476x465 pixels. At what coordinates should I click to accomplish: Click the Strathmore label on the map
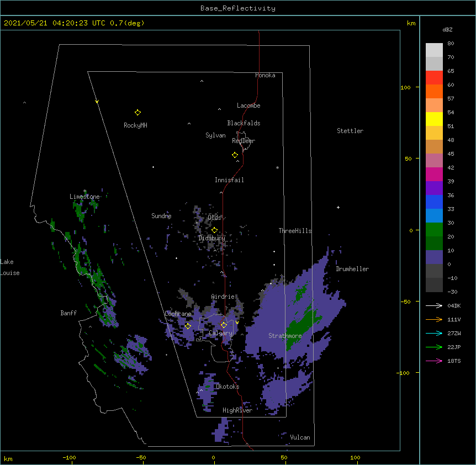tap(285, 336)
